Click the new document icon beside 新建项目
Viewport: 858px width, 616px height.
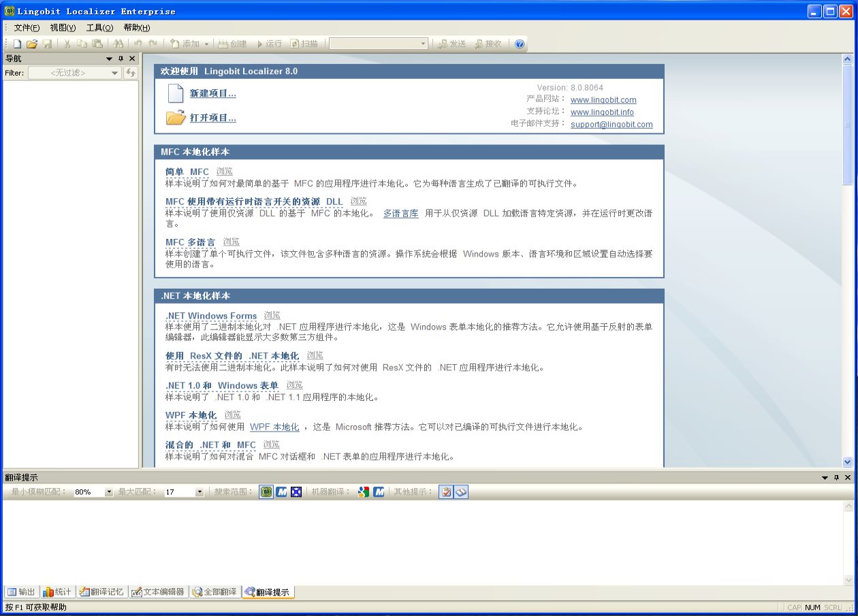click(176, 93)
